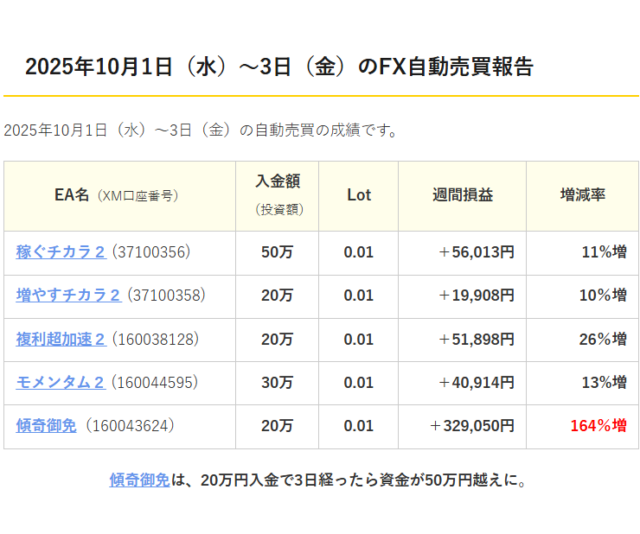Click the FX自動売買報告 page heading

tap(279, 67)
